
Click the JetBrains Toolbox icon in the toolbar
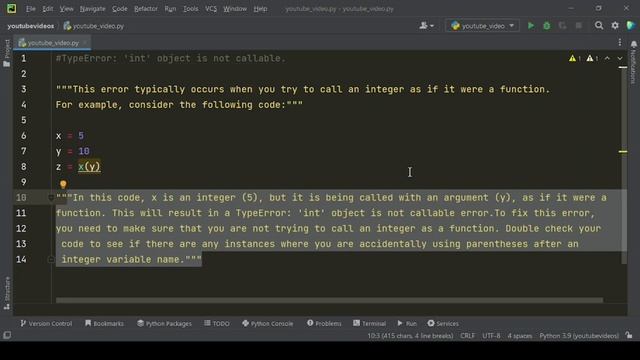click(x=631, y=25)
